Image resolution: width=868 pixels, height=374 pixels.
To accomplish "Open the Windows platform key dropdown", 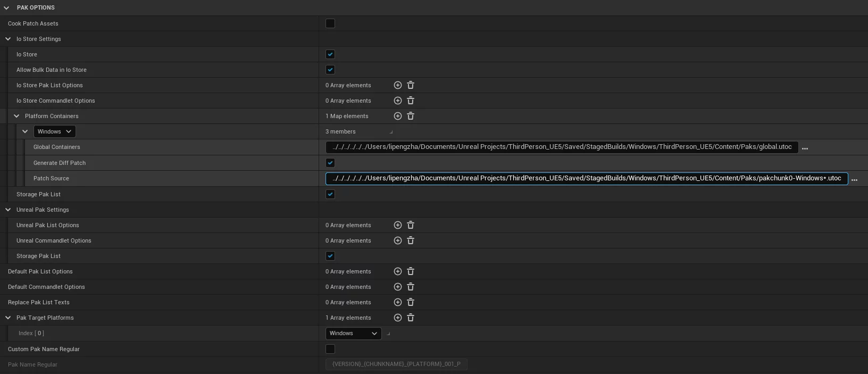I will click(x=54, y=131).
